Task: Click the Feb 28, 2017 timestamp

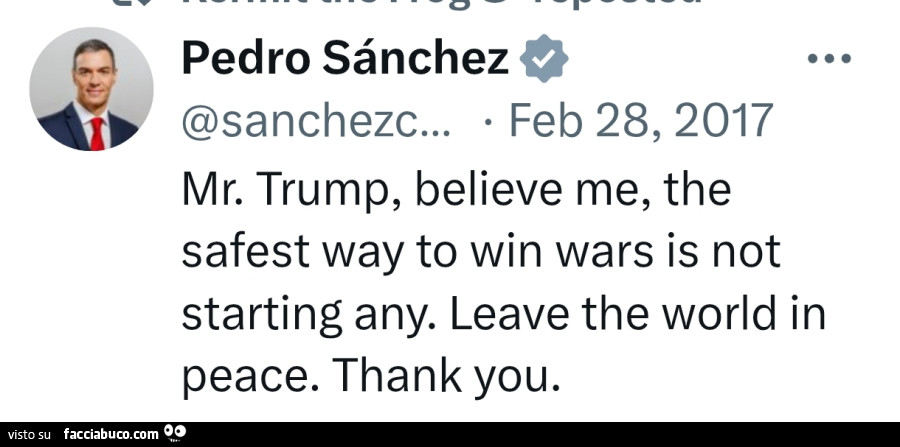Action: 639,122
